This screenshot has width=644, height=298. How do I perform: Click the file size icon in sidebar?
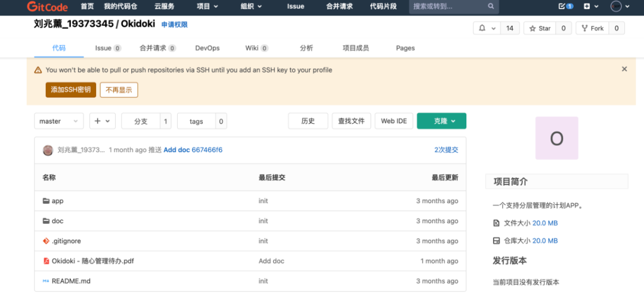[x=496, y=223]
